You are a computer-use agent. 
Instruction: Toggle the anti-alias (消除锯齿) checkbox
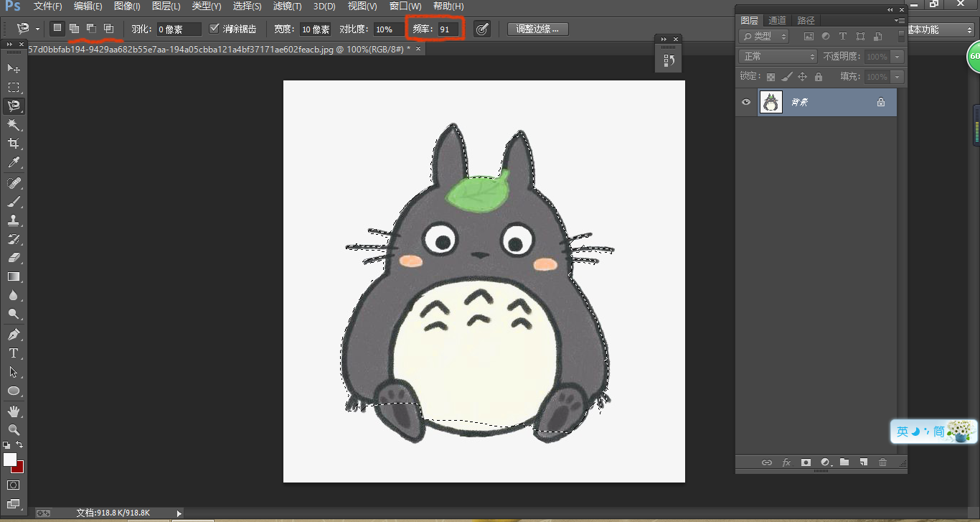[214, 29]
